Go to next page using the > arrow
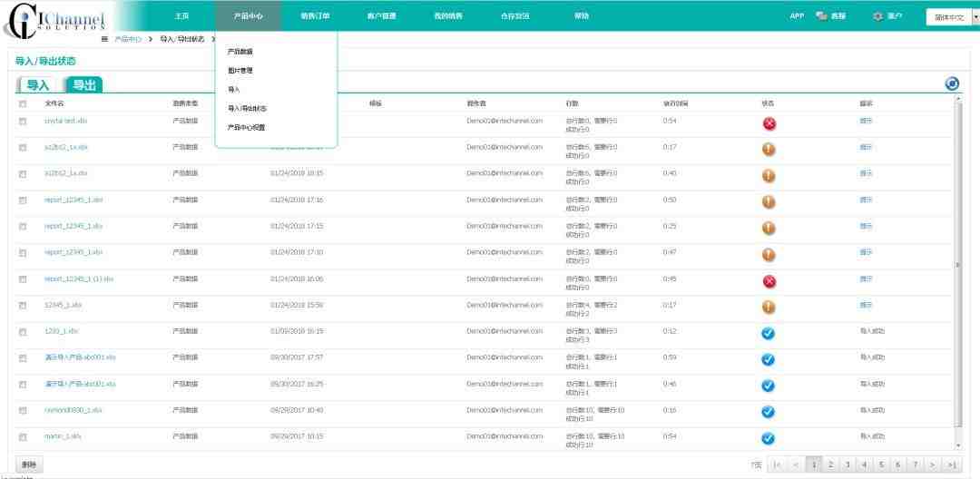This screenshot has width=980, height=479. point(932,464)
